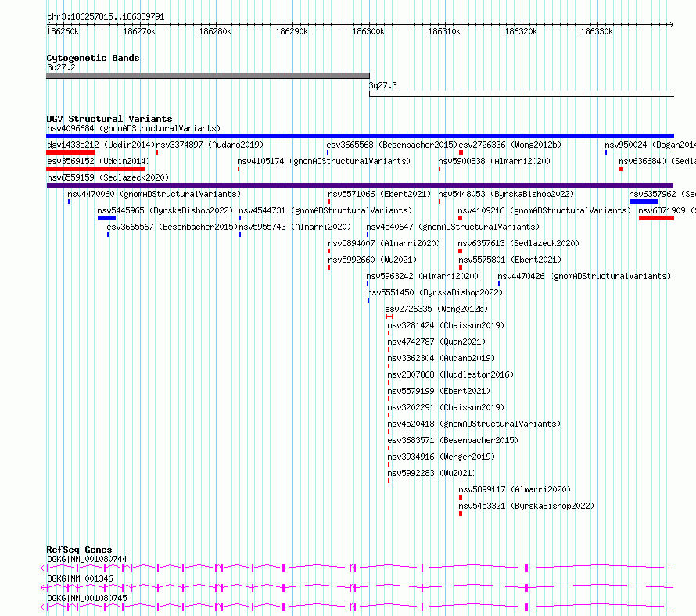The image size is (696, 616).
Task: Select nsv5453321 (ByrskaBishop2022) label
Action: (x=526, y=507)
